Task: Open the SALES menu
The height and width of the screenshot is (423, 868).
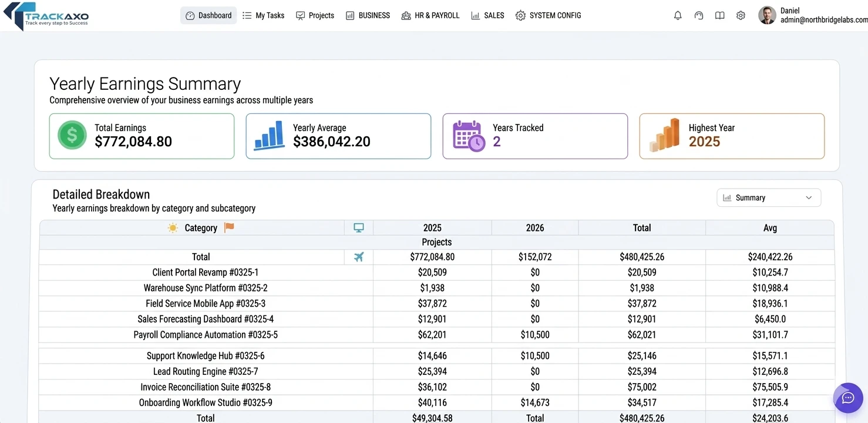Action: coord(487,15)
